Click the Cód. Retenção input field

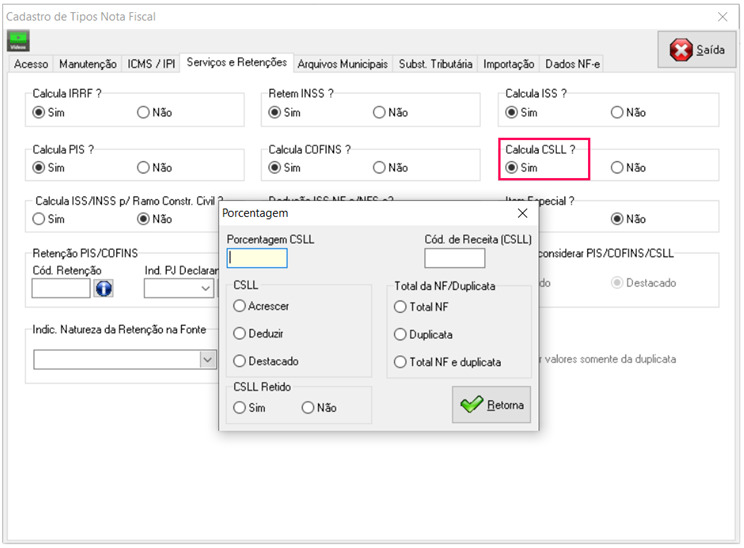(x=61, y=289)
